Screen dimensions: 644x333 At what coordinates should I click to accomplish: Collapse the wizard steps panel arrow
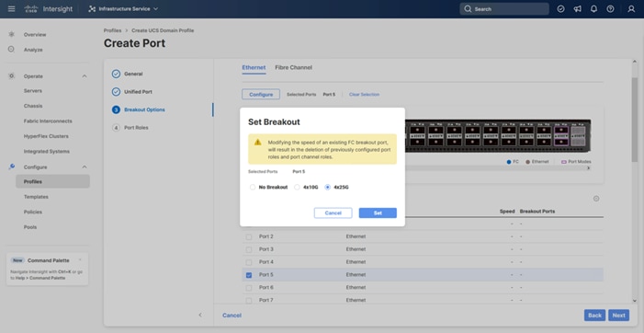coord(200,315)
